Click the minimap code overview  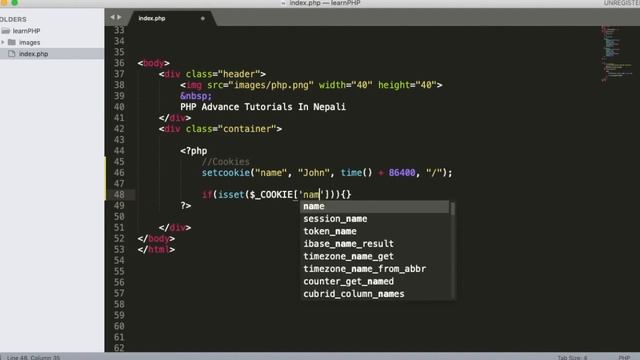point(616,53)
